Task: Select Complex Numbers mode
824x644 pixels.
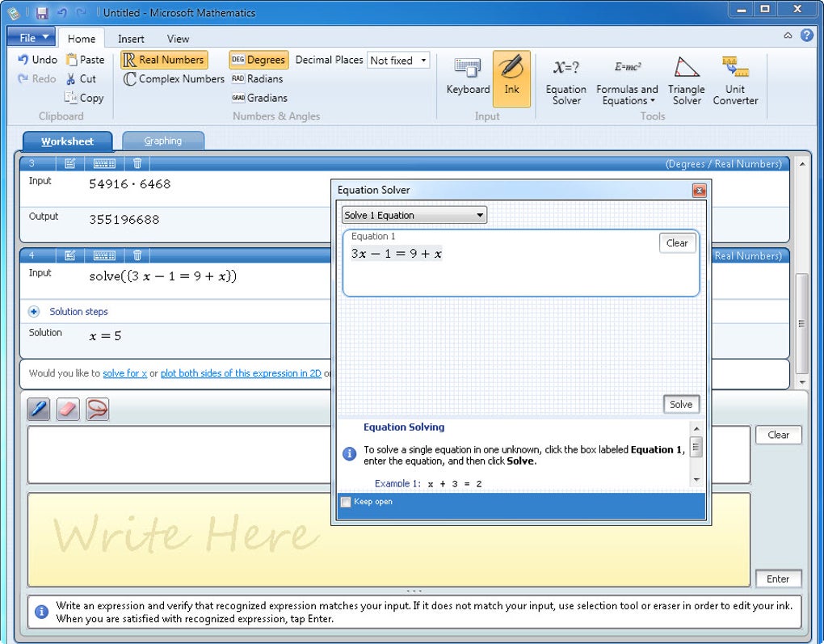Action: [174, 79]
